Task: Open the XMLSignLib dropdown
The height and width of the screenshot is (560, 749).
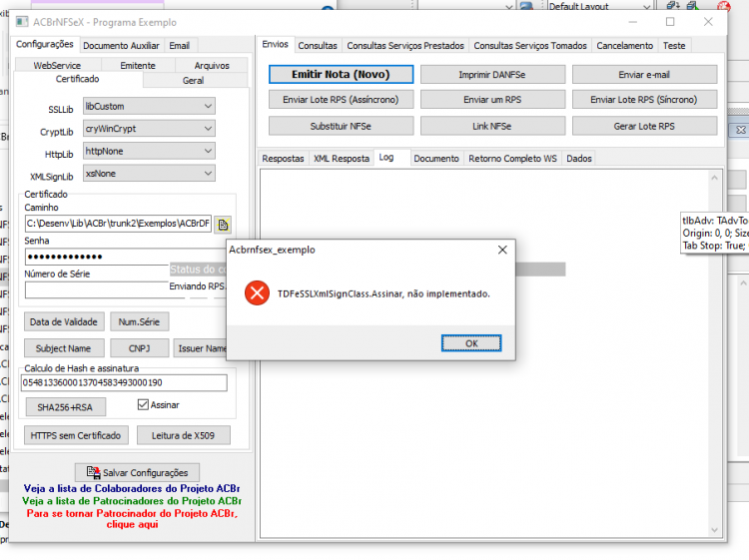Action: point(149,174)
